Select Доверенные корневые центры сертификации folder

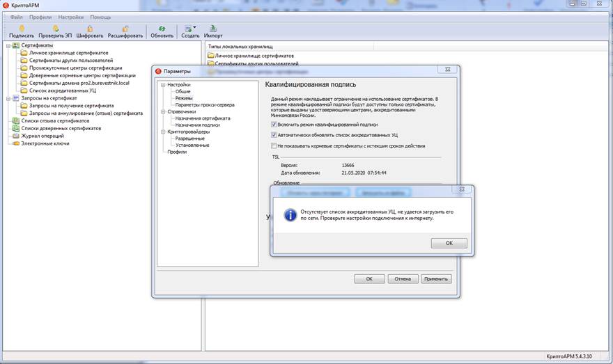point(78,75)
